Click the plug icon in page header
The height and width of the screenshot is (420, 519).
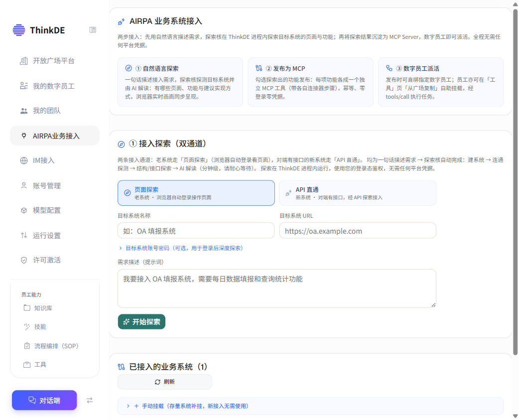(x=121, y=22)
